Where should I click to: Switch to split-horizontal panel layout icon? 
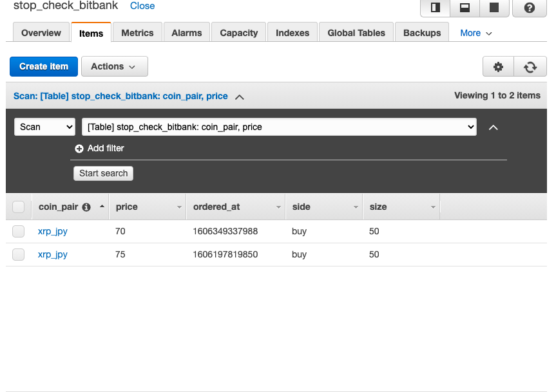465,8
